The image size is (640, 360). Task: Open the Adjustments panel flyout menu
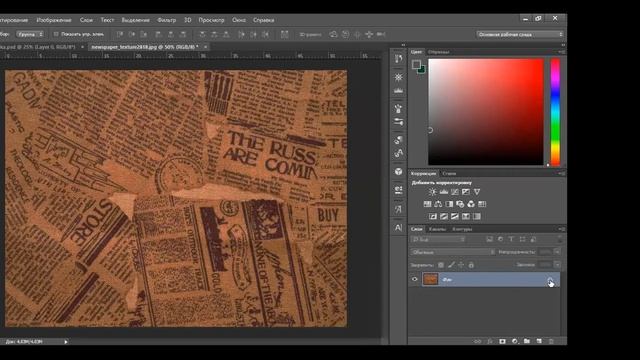pyautogui.click(x=562, y=173)
